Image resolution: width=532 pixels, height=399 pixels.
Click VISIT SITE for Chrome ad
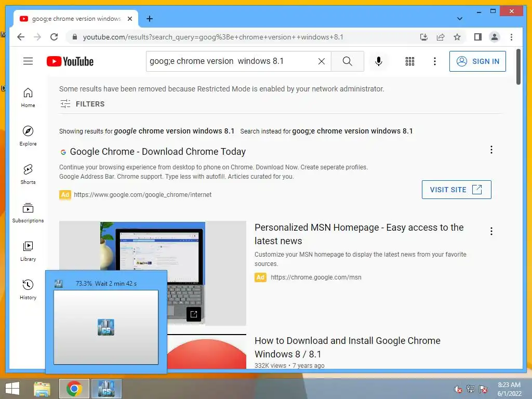tap(456, 190)
